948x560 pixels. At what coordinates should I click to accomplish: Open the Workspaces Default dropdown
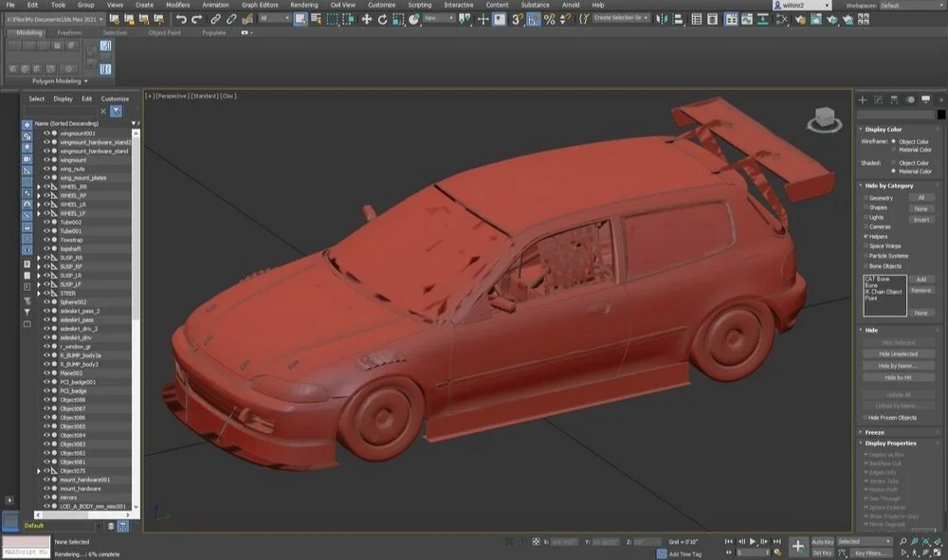[x=907, y=5]
